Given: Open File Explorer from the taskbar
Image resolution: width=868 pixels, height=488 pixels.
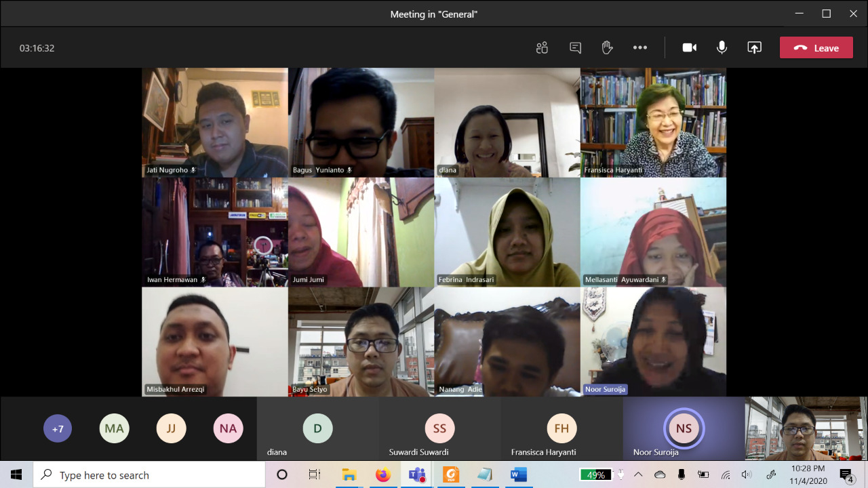Looking at the screenshot, I should point(349,474).
